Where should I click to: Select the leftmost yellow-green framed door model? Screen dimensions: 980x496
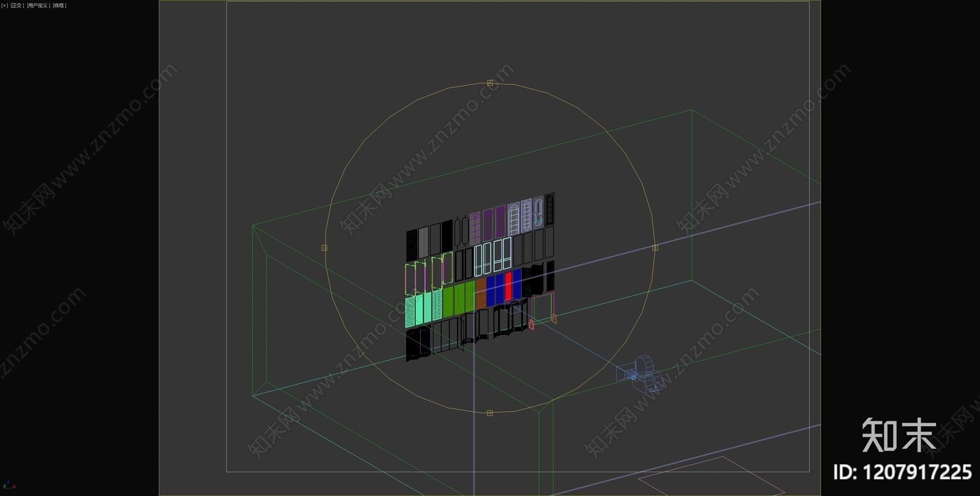[x=410, y=278]
